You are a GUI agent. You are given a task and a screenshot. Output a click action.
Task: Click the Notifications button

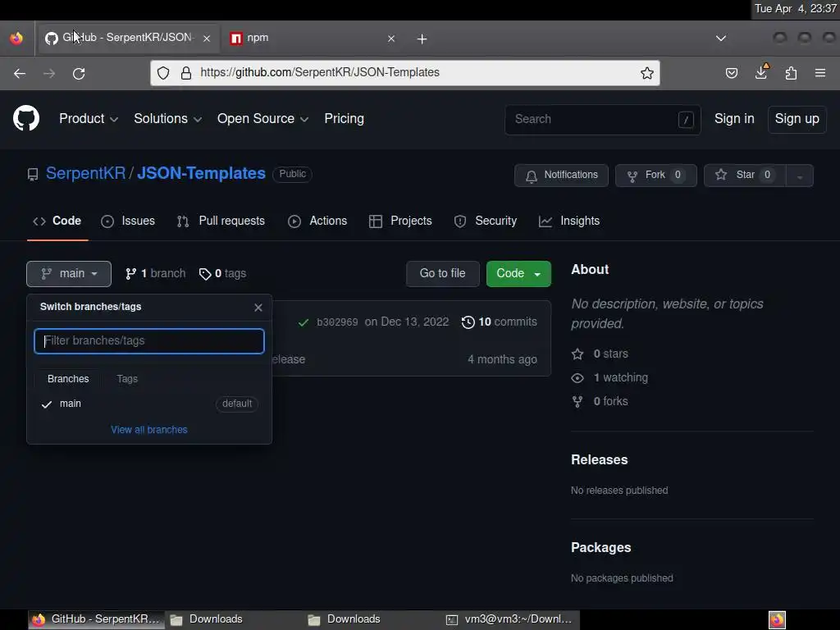click(x=561, y=176)
